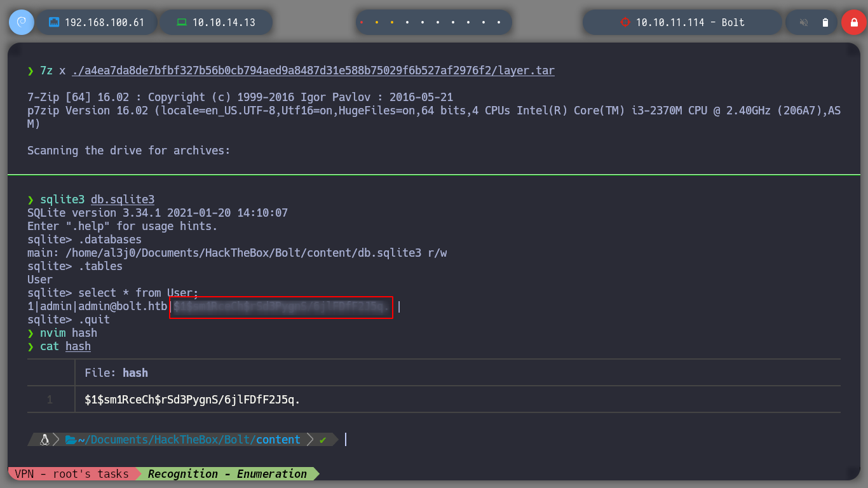Click the VPN IP 10.10.14.13 label
This screenshot has height=488, width=868.
(224, 22)
